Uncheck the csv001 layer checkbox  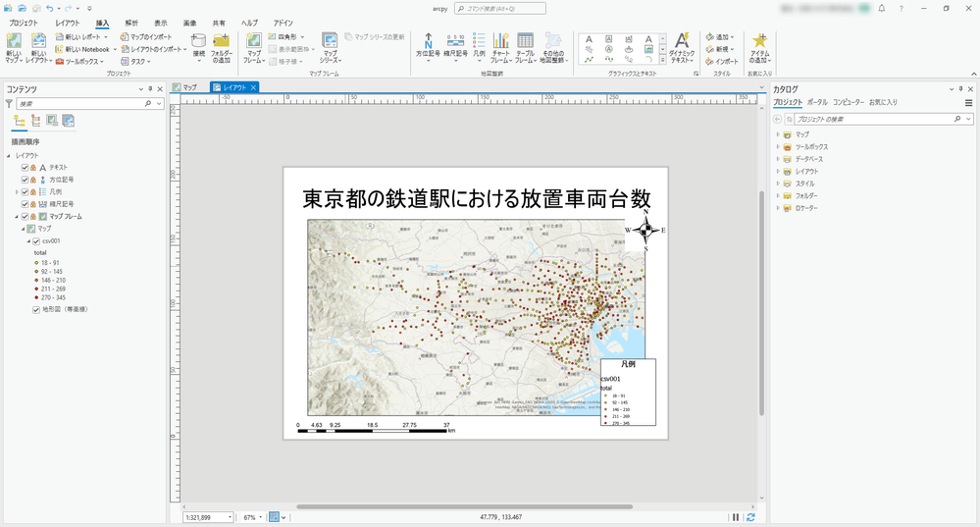(36, 240)
